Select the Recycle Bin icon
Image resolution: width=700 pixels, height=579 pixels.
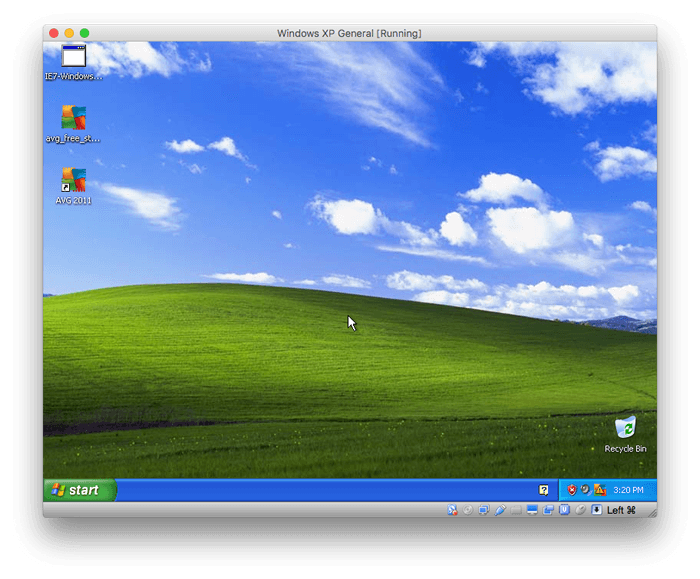[x=625, y=430]
